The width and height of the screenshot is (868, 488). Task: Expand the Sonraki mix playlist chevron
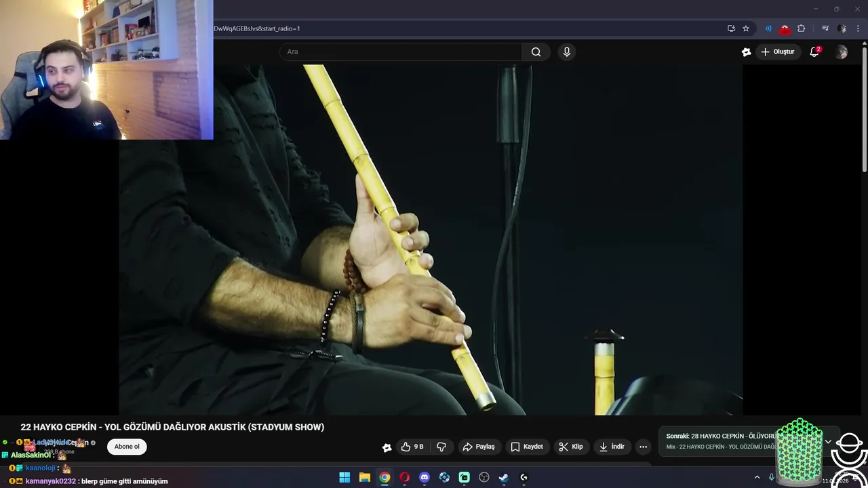[x=828, y=441]
